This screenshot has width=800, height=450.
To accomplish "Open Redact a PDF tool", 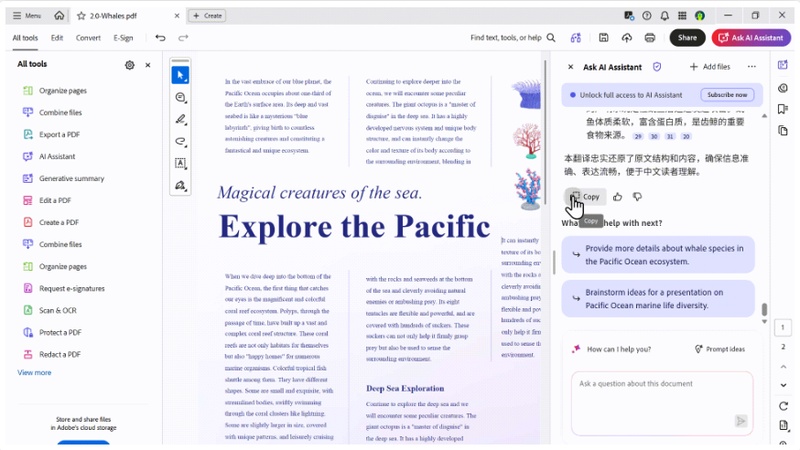I will tap(52, 354).
